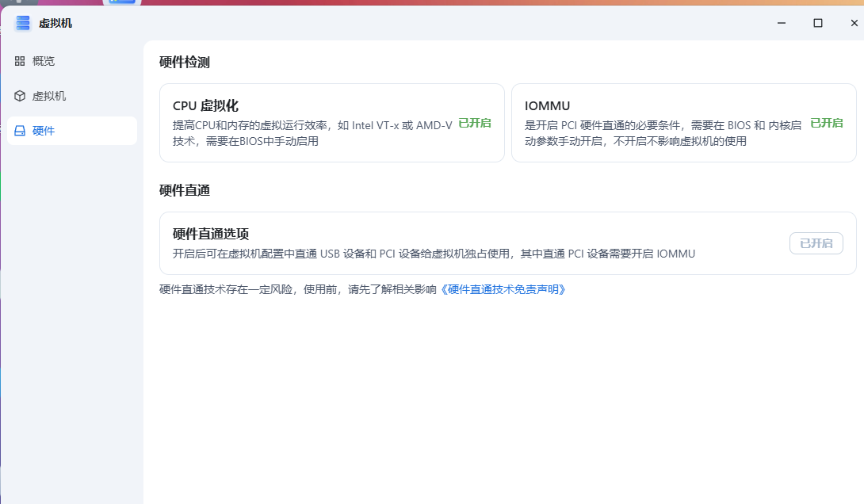Click the 硬件直通选项 card title
The image size is (864, 504).
click(211, 234)
